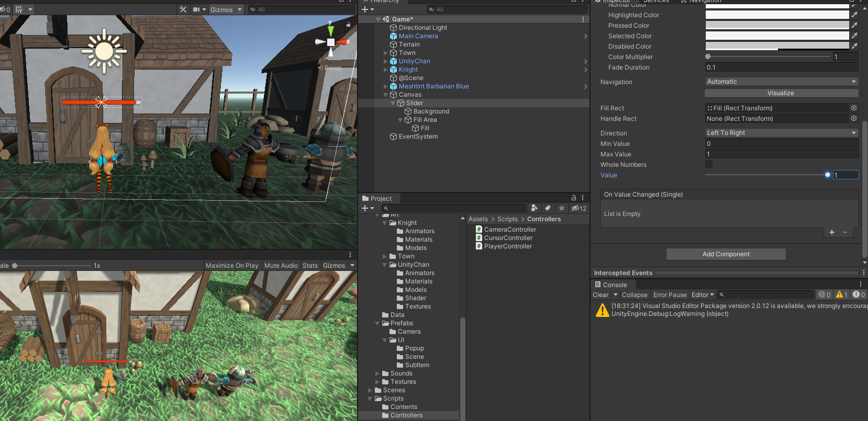Image resolution: width=868 pixels, height=421 pixels.
Task: Open the Intercepted Events kebab menu
Action: 863,272
